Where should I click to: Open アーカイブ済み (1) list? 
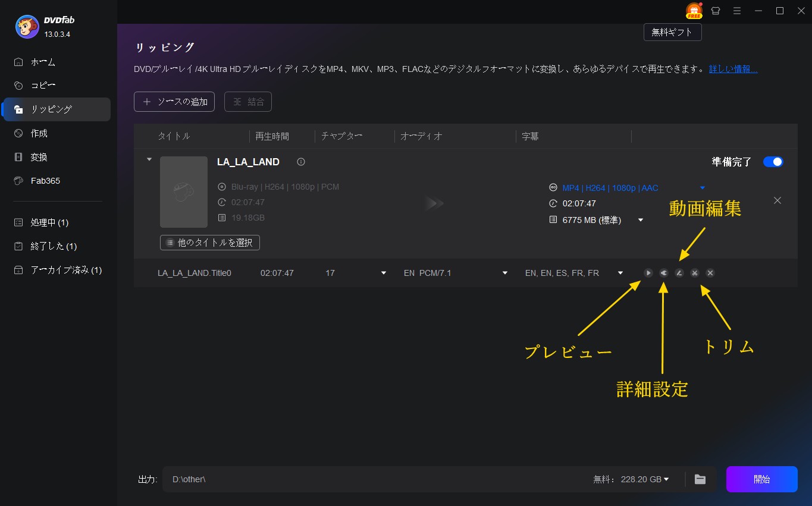[57, 270]
